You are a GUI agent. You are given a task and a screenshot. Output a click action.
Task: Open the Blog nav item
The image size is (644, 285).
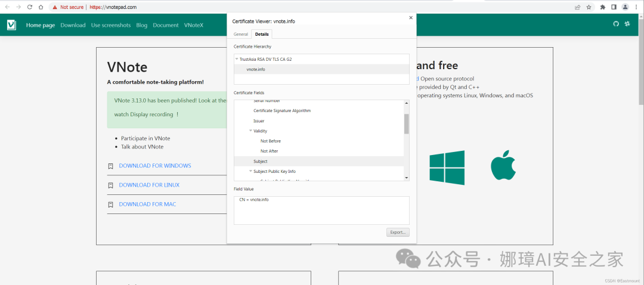pos(142,25)
